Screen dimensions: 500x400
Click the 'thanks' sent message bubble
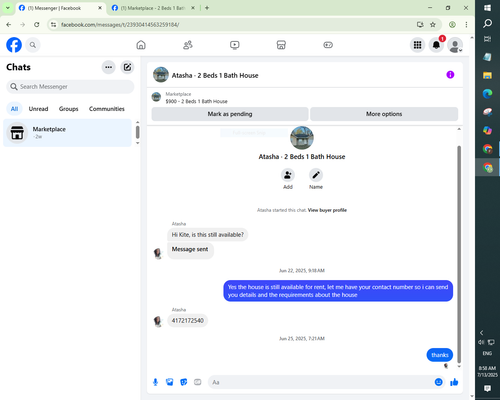pyautogui.click(x=440, y=355)
